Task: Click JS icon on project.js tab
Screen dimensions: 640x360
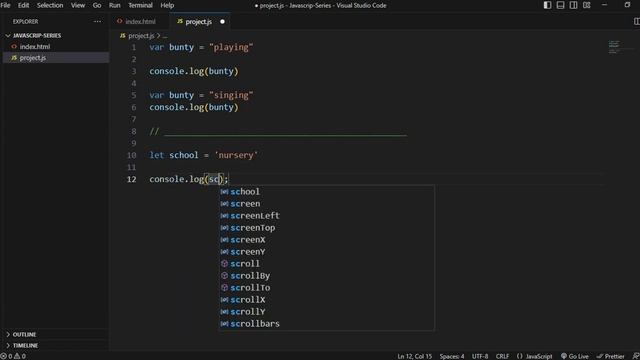Action: (180, 21)
